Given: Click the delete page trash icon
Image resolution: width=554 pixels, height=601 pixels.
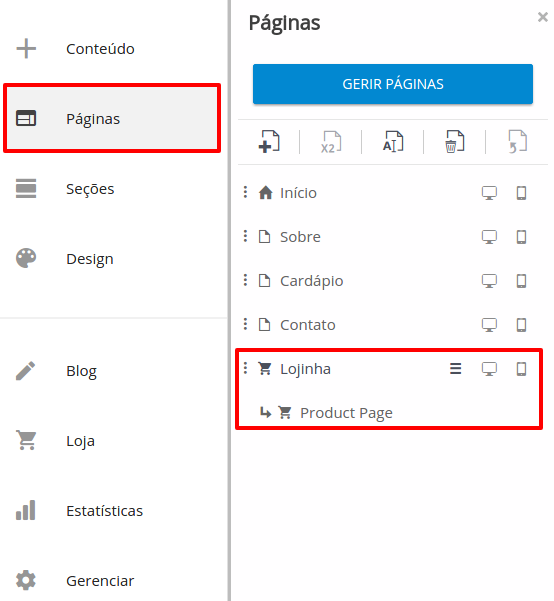Looking at the screenshot, I should click(455, 141).
